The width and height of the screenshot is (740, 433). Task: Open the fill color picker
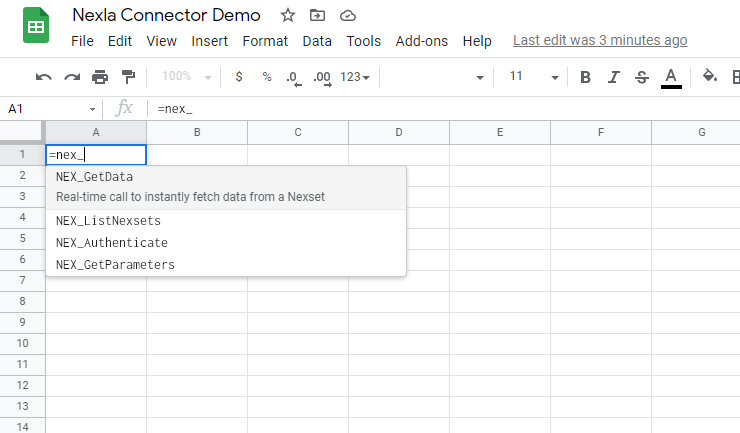pos(710,76)
